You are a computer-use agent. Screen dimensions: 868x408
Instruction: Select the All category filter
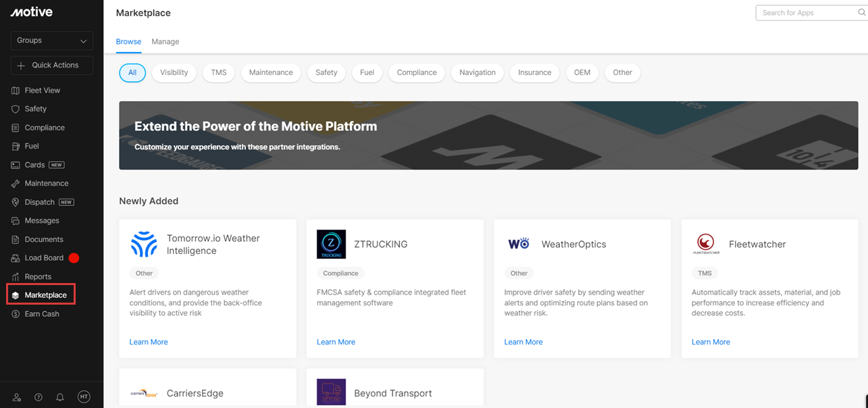(132, 73)
